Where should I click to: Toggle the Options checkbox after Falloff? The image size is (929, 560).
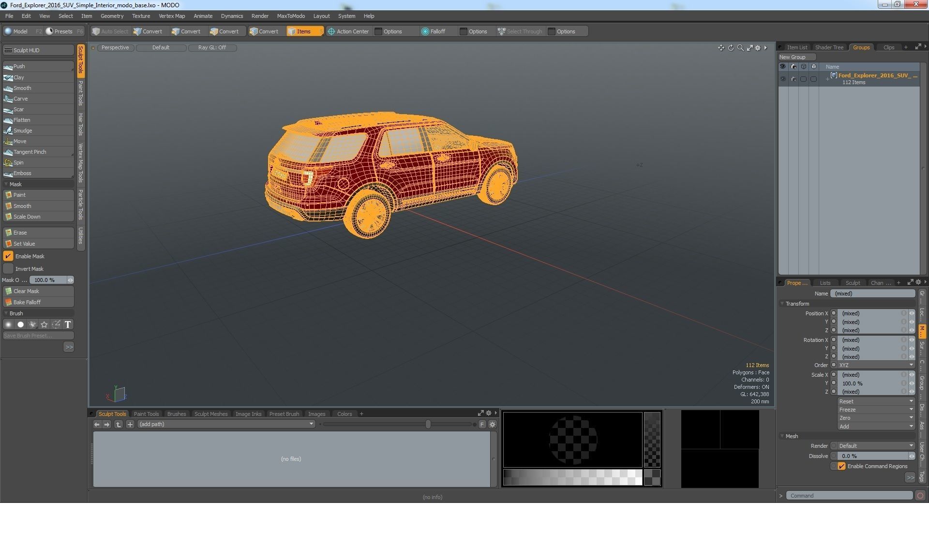coord(464,31)
